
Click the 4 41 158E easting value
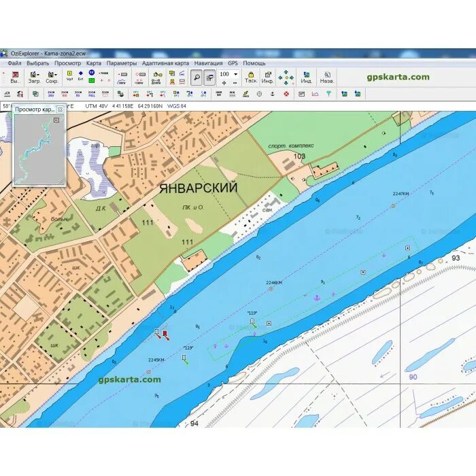tap(122, 106)
